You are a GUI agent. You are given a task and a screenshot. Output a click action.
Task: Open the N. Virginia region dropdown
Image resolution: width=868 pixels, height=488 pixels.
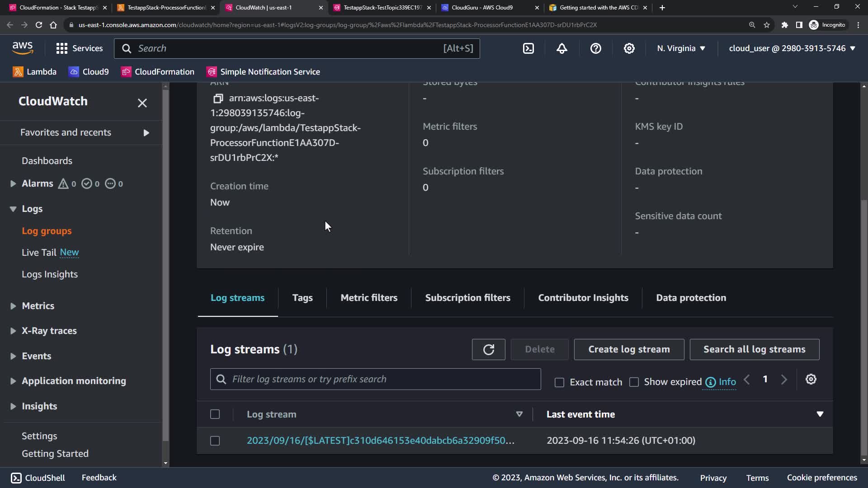[x=681, y=48]
